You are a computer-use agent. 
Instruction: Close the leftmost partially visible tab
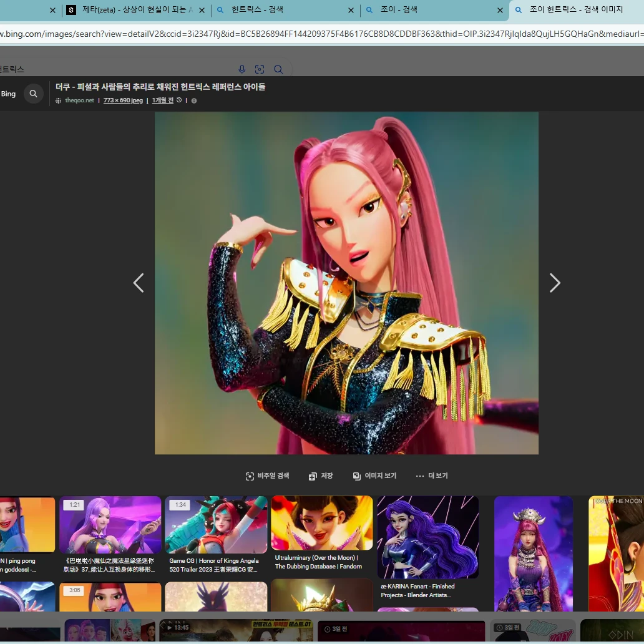[x=52, y=10]
